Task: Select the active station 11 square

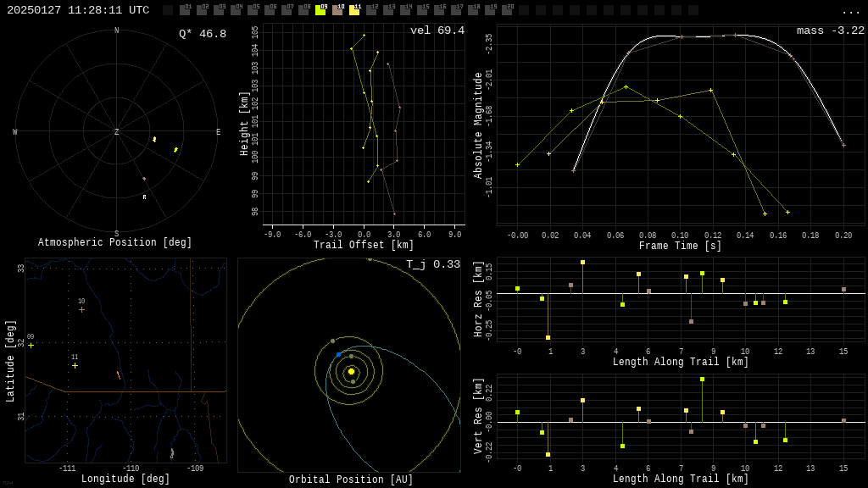Action: tap(354, 10)
